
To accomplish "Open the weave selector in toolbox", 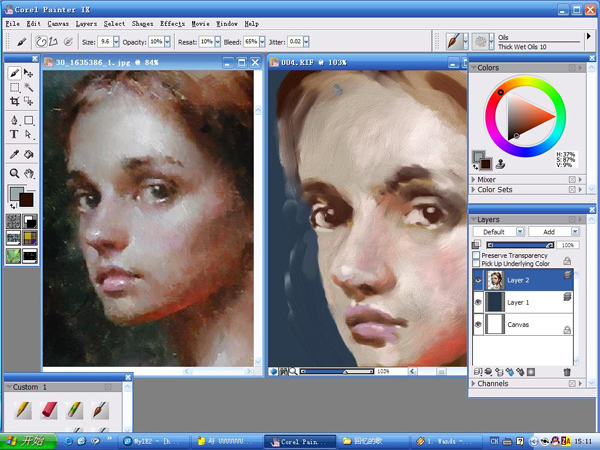I will pyautogui.click(x=30, y=238).
